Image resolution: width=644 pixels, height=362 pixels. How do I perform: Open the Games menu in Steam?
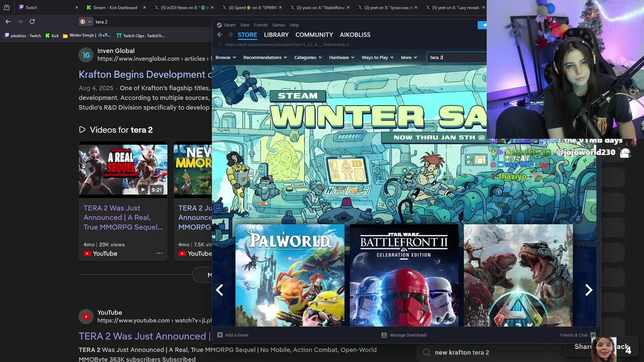(278, 25)
